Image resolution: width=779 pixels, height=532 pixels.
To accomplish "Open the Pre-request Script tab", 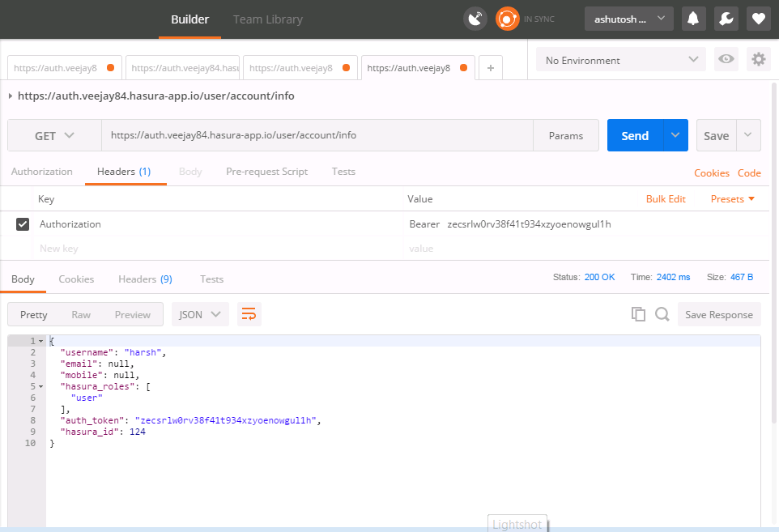I will tap(266, 172).
